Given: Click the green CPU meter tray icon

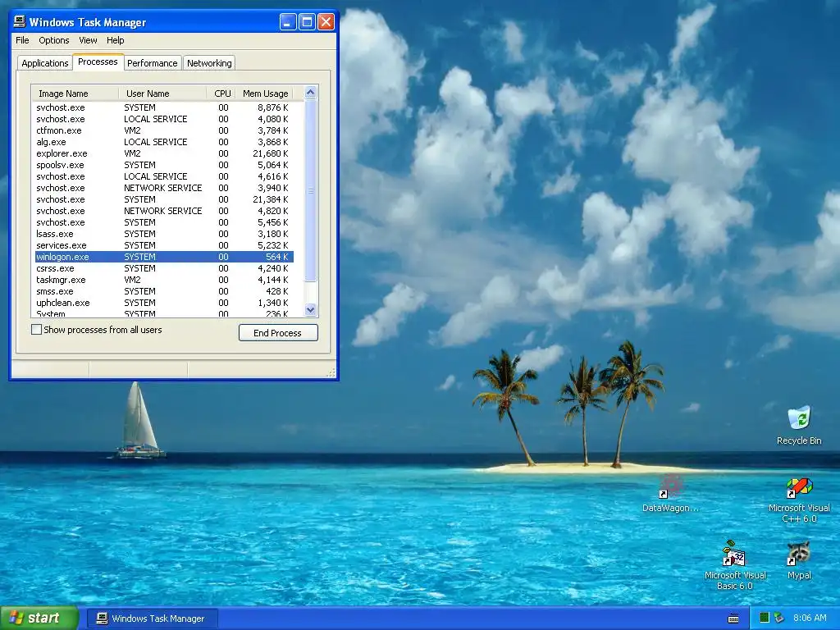Looking at the screenshot, I should [765, 618].
